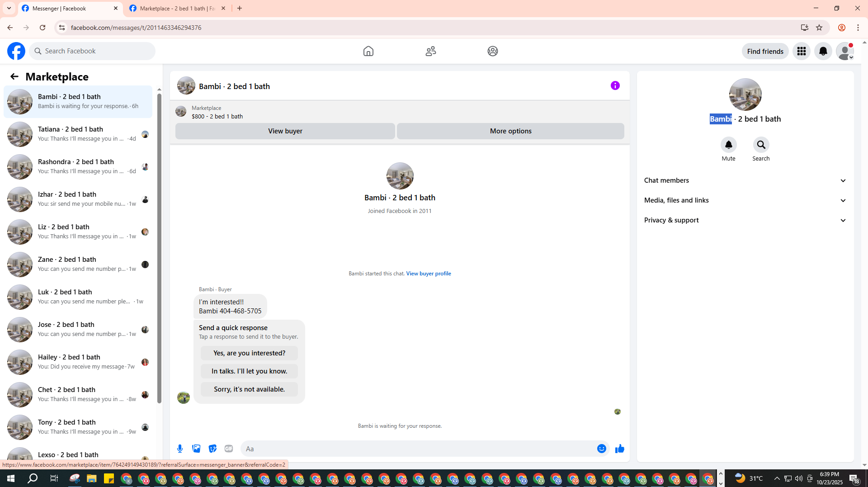Screen dimensions: 868x487
Task: Open a new browser tab
Action: 240,8
